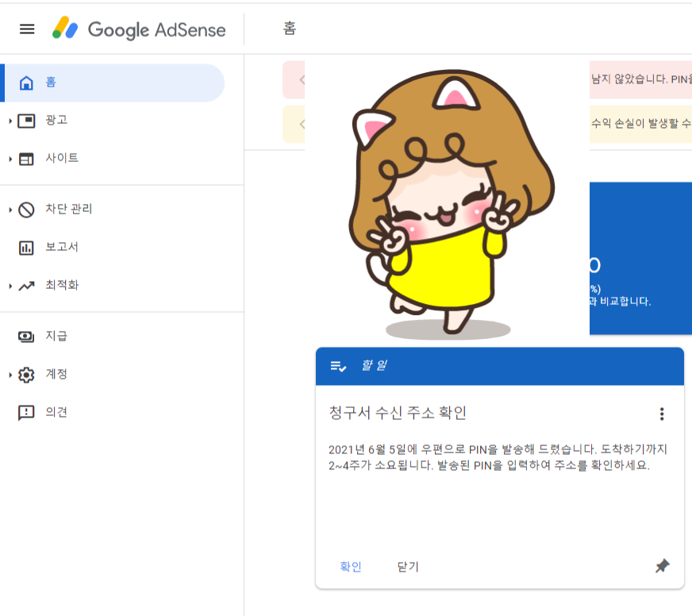Open the hamburger main menu
This screenshot has height=616, width=692.
[27, 29]
